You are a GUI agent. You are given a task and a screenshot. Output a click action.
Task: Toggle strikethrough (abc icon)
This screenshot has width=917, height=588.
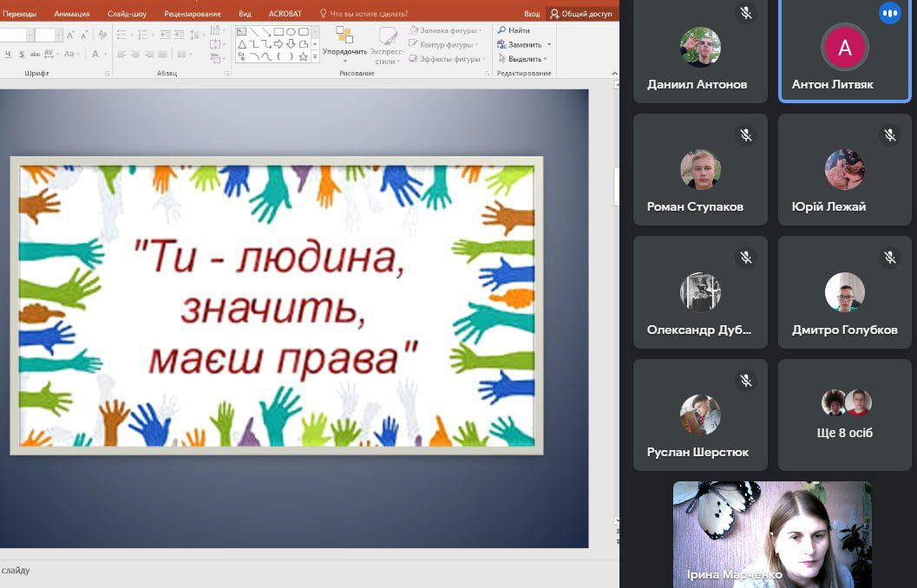[35, 55]
